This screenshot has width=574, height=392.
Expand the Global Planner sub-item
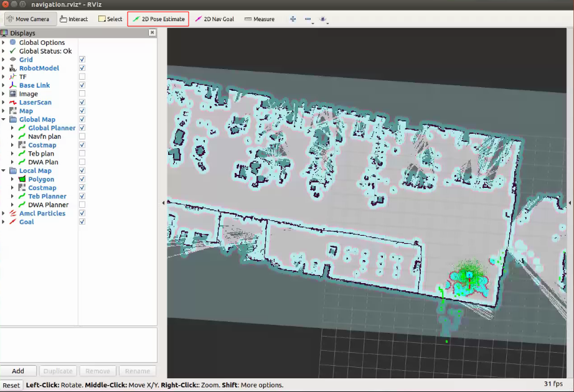pyautogui.click(x=12, y=128)
